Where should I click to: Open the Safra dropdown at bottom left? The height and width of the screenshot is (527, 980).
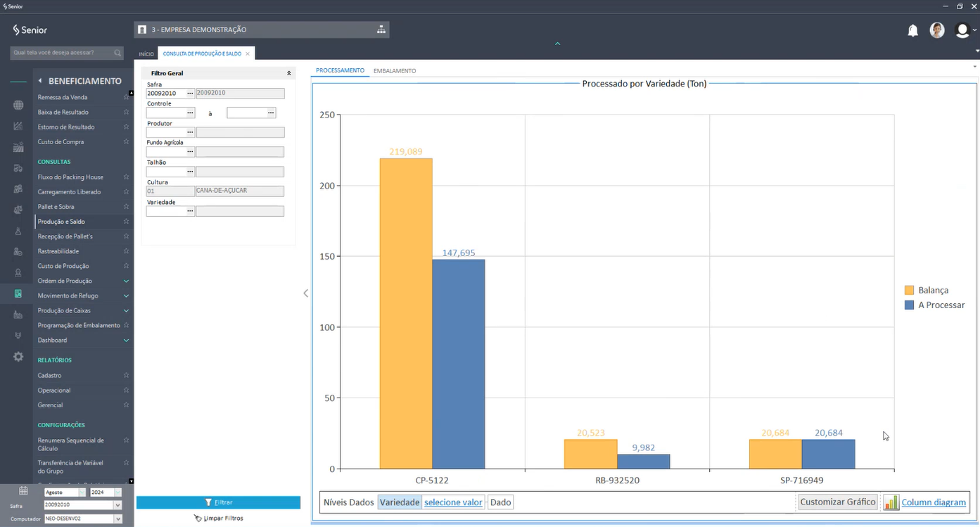point(117,505)
